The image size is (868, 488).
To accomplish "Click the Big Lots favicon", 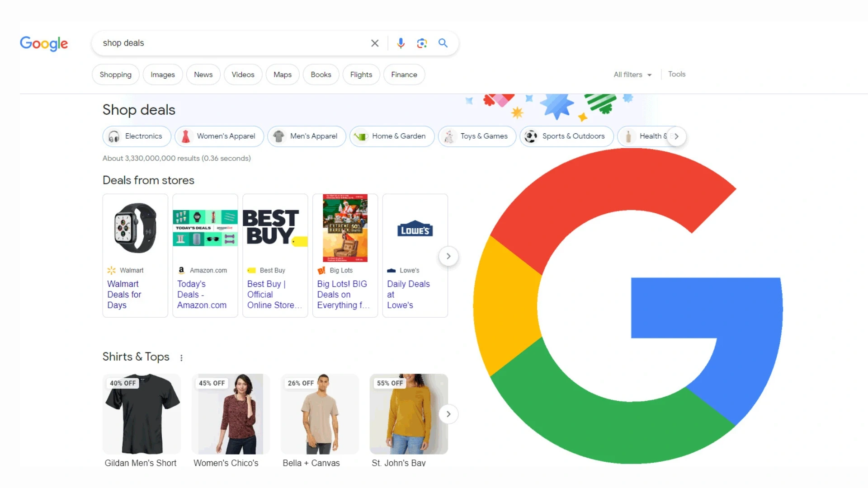I will 321,270.
